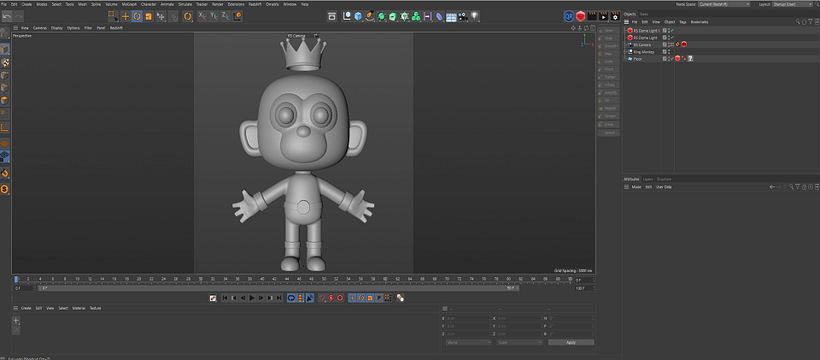Go to the end of animation

(x=279, y=298)
